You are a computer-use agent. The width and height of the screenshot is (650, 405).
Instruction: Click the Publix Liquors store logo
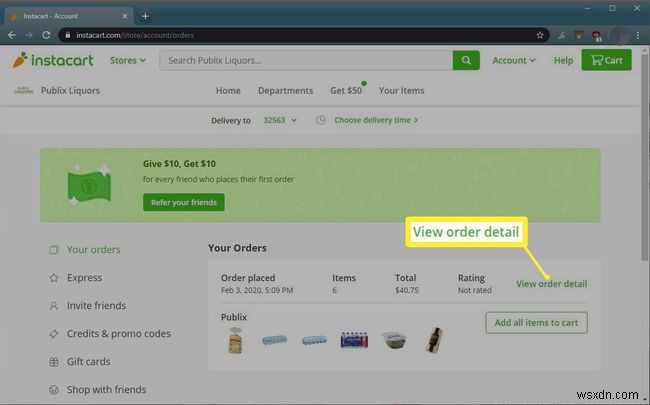[x=23, y=90]
